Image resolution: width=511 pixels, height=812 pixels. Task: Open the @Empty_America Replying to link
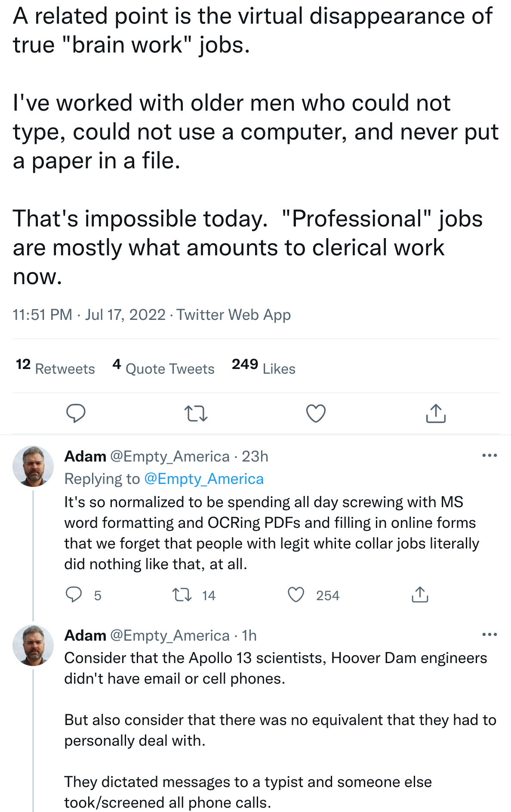204,479
